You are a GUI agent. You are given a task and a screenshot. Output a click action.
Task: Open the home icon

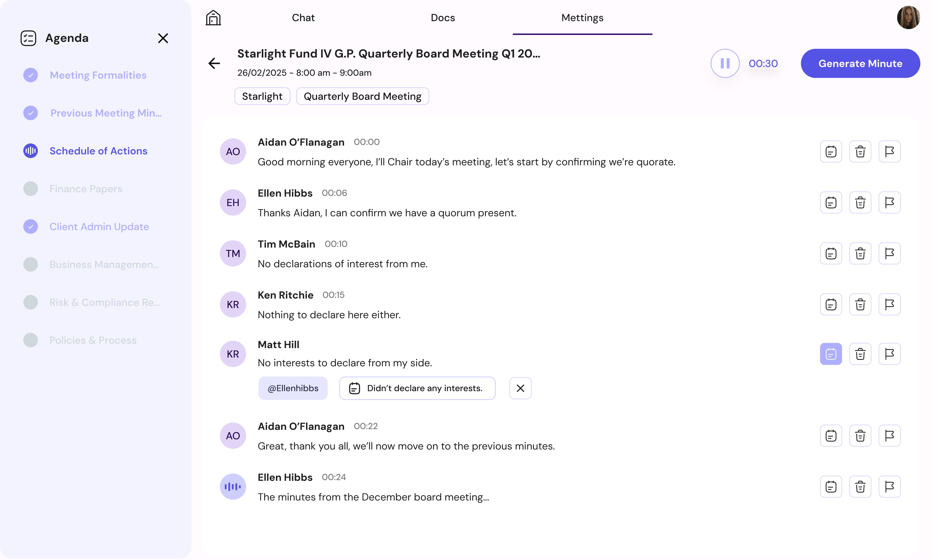213,17
